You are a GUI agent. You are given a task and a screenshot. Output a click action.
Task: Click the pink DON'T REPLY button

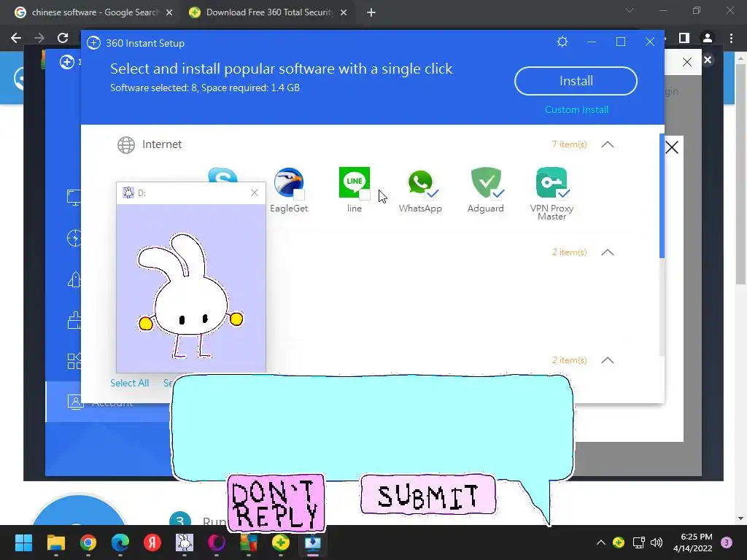(276, 503)
